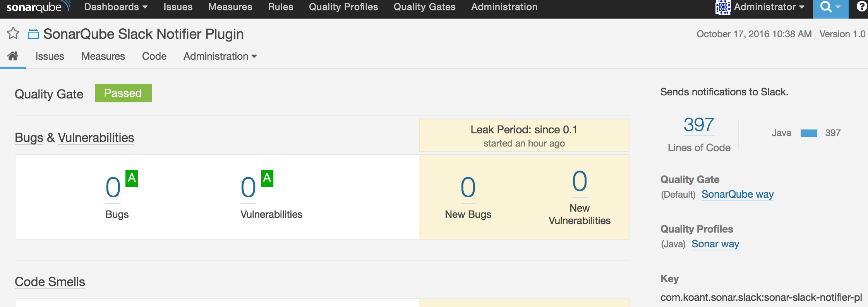Viewport: 868px width, 307px height.
Task: Click the 0 New Vulnerabilities count
Action: coord(580,181)
